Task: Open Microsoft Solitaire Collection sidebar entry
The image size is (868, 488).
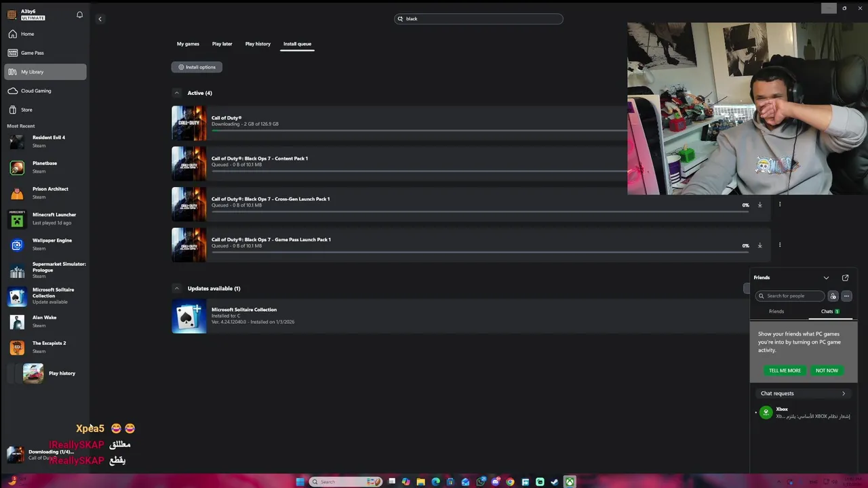Action: click(x=45, y=296)
